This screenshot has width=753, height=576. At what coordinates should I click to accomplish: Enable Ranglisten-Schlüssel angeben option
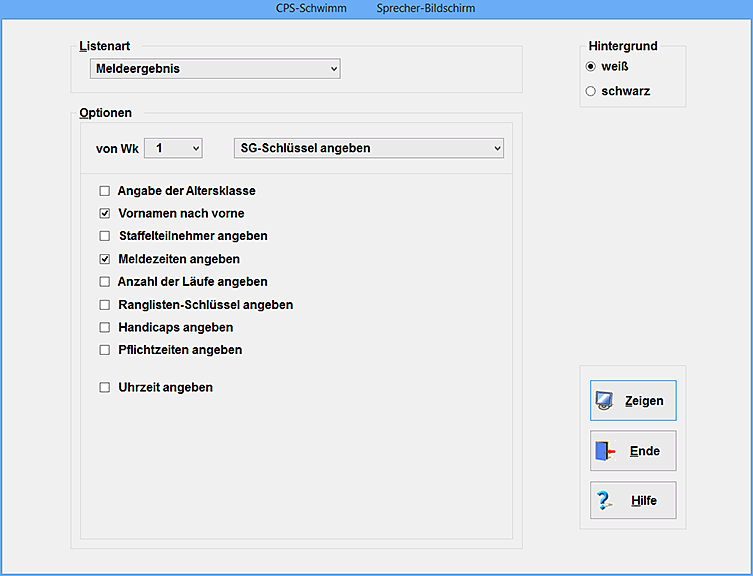(105, 305)
